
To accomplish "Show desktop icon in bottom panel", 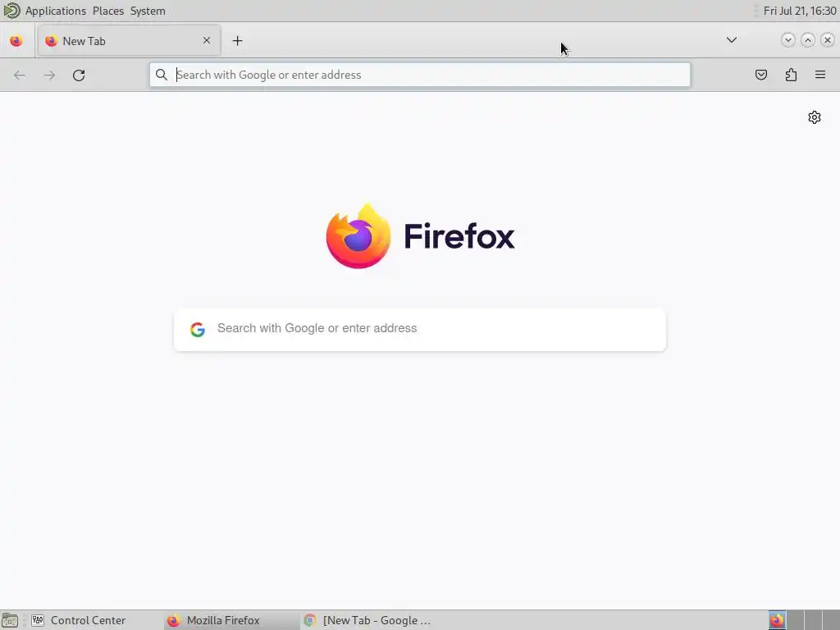I will click(10, 620).
